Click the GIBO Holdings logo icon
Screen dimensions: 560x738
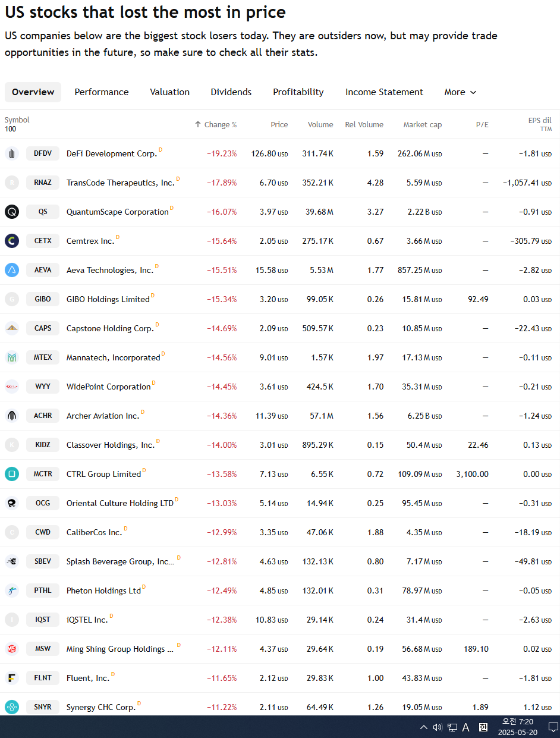click(12, 299)
